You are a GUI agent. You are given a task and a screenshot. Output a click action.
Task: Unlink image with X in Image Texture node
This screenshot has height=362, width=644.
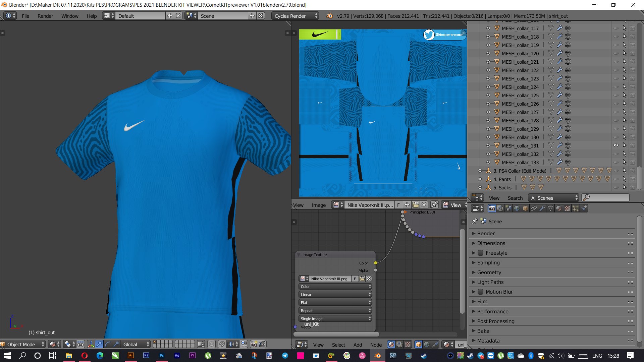point(369,279)
